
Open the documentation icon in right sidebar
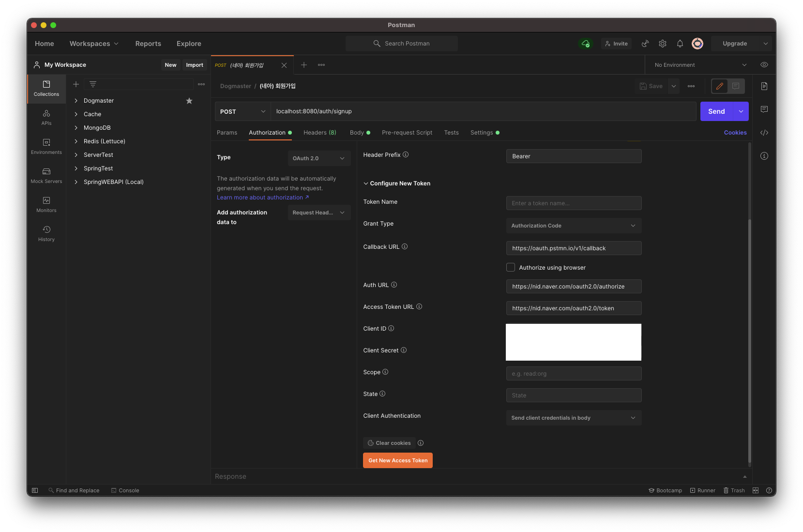tap(764, 86)
